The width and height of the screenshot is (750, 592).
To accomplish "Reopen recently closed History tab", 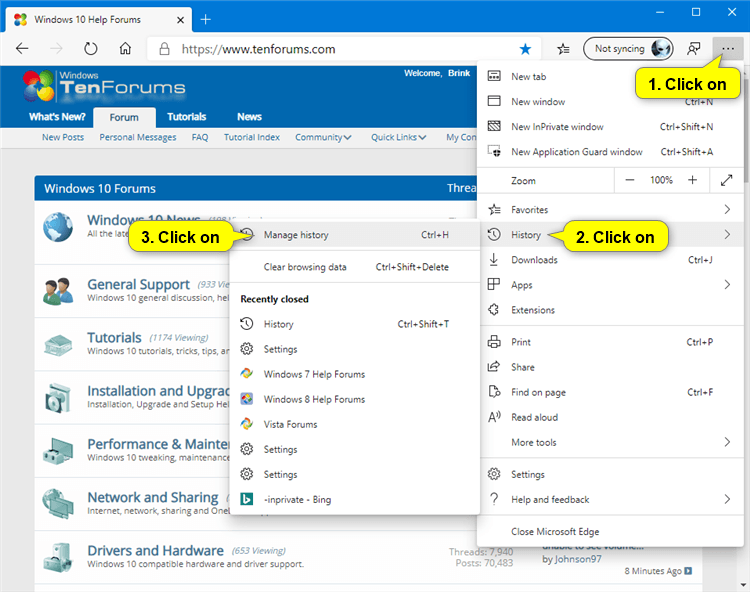I will [355, 324].
